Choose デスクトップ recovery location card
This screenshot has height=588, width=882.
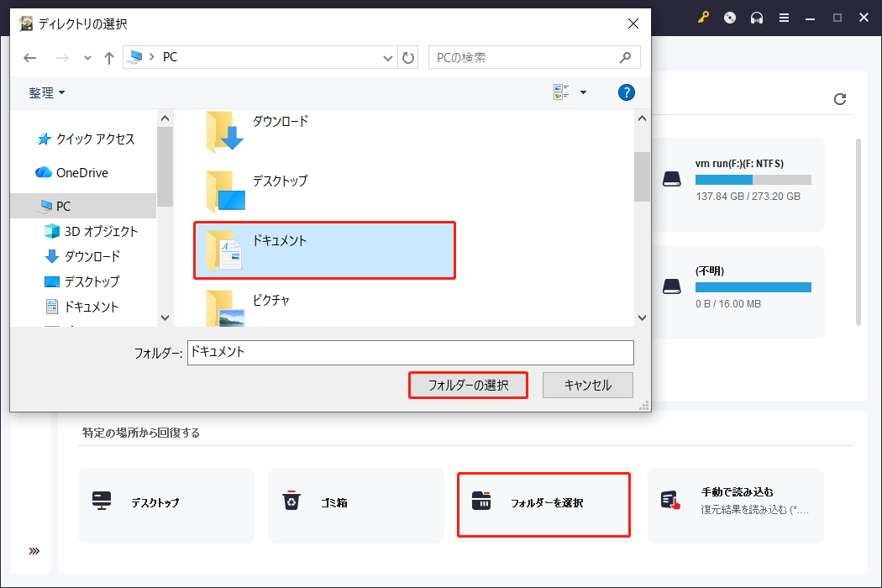coord(166,506)
